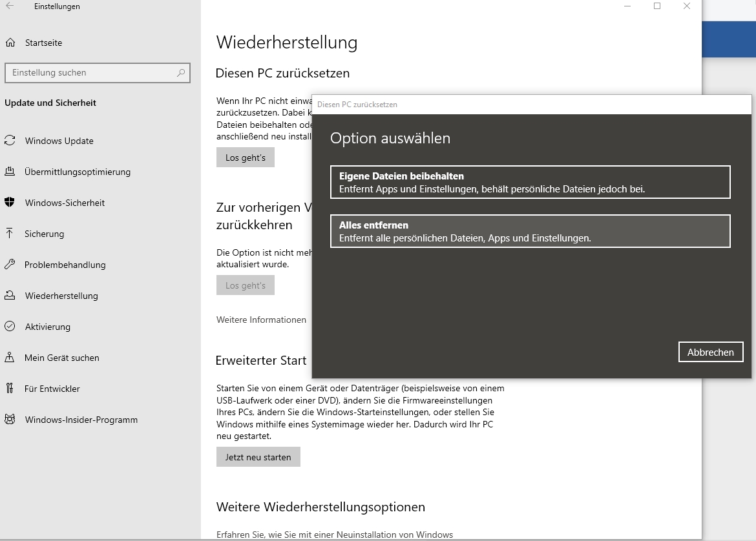The height and width of the screenshot is (541, 756).
Task: Click the Wiederherstellung sidebar icon
Action: pyautogui.click(x=10, y=295)
